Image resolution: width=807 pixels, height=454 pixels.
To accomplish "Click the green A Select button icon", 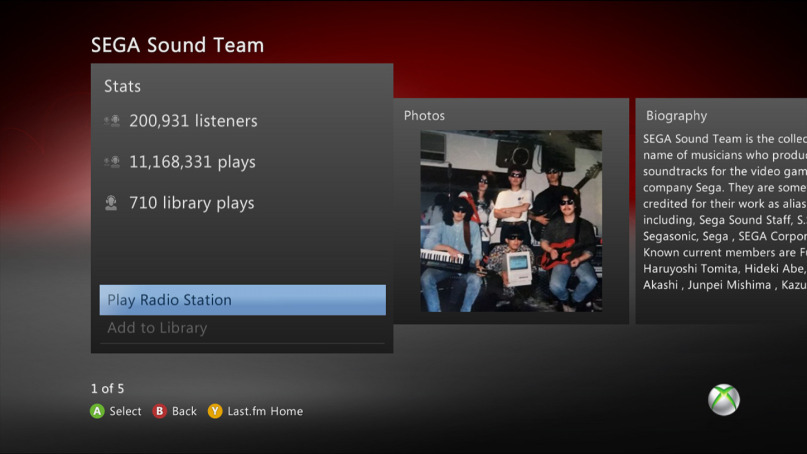I will pyautogui.click(x=97, y=411).
